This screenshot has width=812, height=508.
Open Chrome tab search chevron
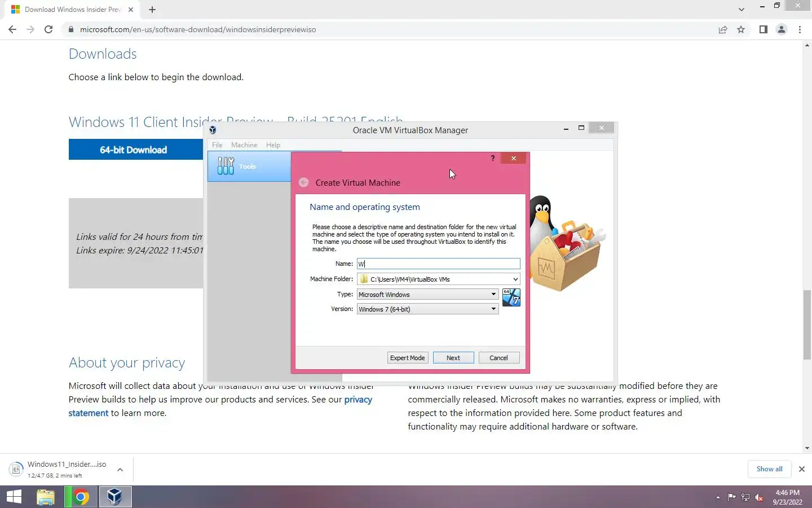pyautogui.click(x=741, y=10)
